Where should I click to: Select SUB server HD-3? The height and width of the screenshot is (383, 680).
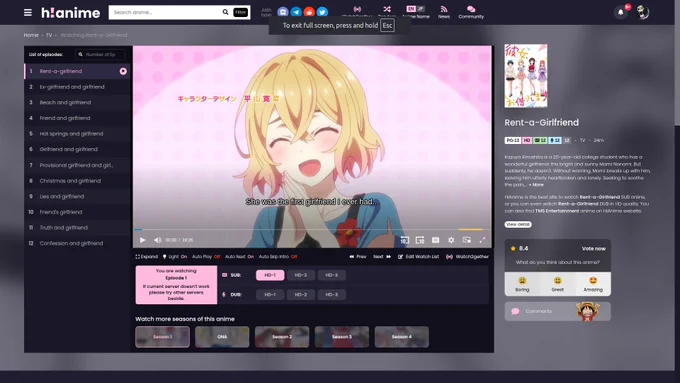pos(331,275)
